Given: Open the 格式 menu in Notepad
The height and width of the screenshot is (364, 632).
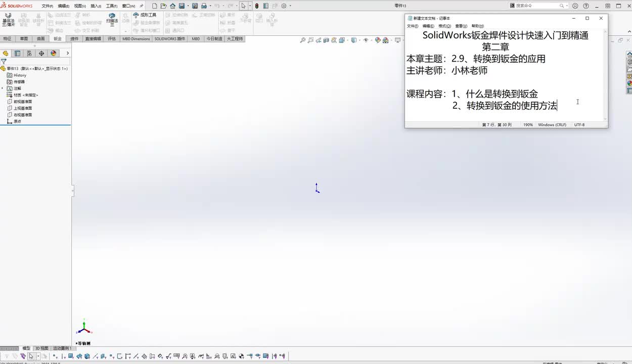Looking at the screenshot, I should [x=444, y=26].
